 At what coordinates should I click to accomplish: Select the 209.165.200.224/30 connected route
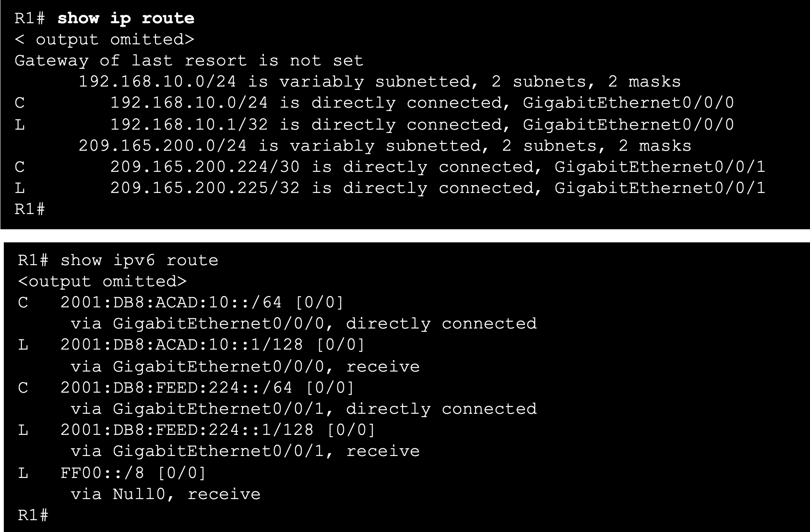coord(390,167)
